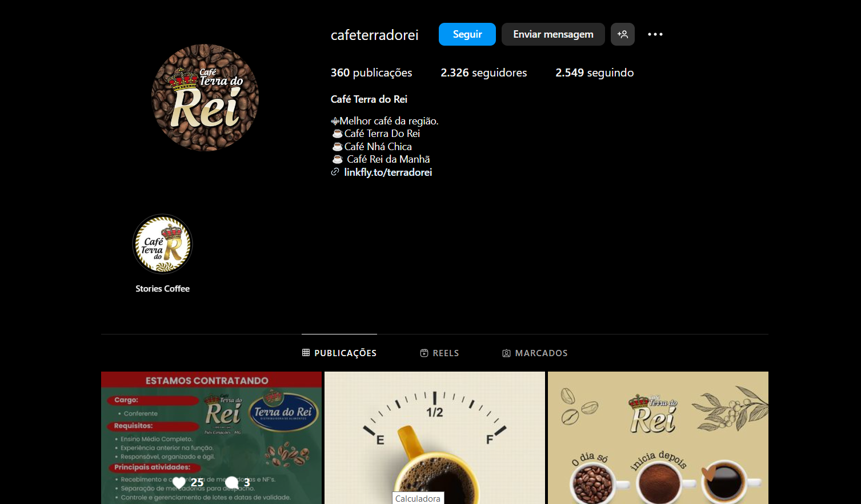View the 2.549 seguindo list
The width and height of the screenshot is (861, 504).
point(595,72)
